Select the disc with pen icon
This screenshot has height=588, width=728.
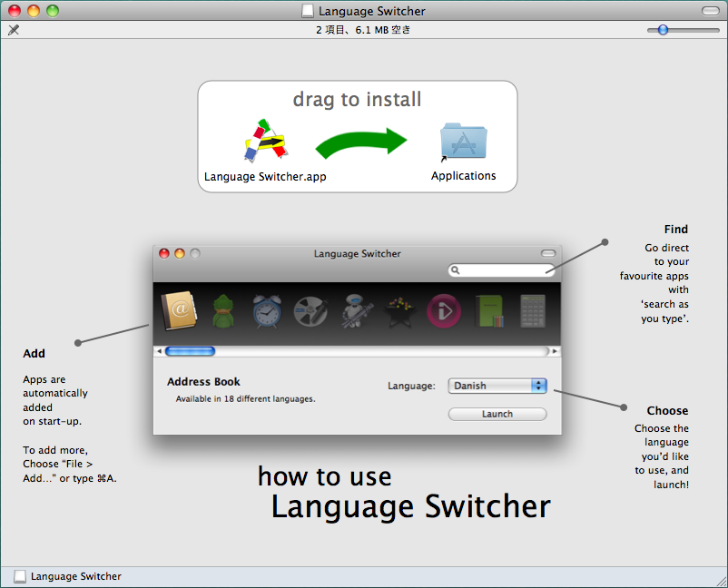(311, 311)
